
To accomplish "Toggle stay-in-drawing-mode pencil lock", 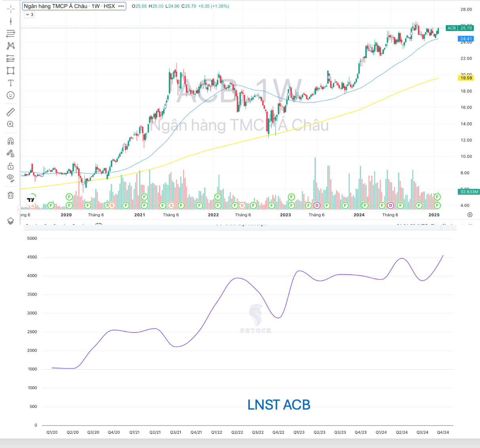I will pyautogui.click(x=11, y=154).
